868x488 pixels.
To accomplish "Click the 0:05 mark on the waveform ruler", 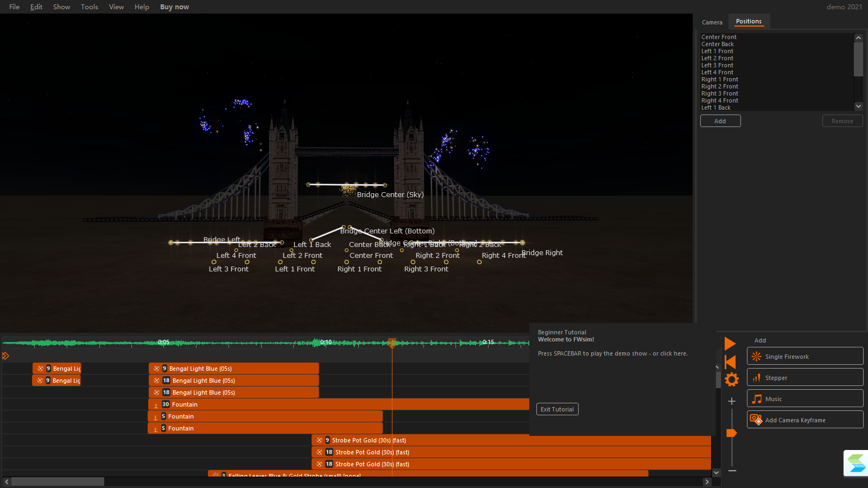I will (163, 342).
